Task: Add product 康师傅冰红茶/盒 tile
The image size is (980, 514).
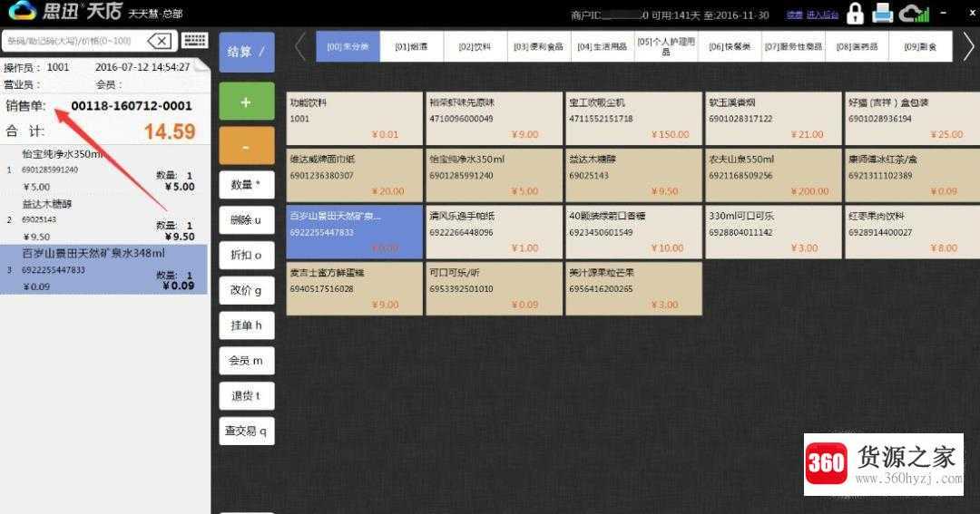Action: [x=913, y=176]
